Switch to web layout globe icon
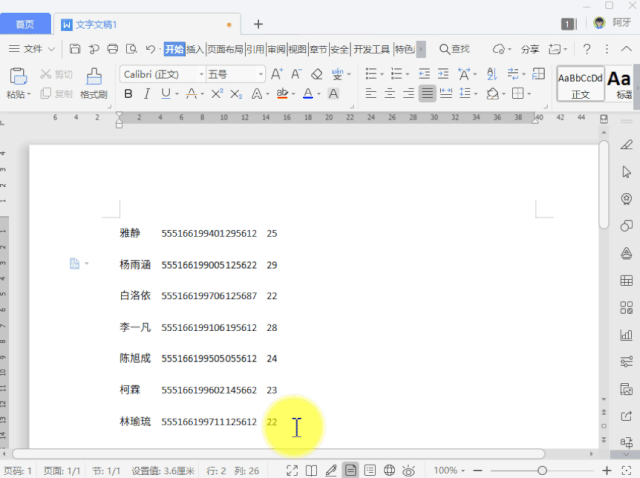The height and width of the screenshot is (478, 640). tap(389, 471)
